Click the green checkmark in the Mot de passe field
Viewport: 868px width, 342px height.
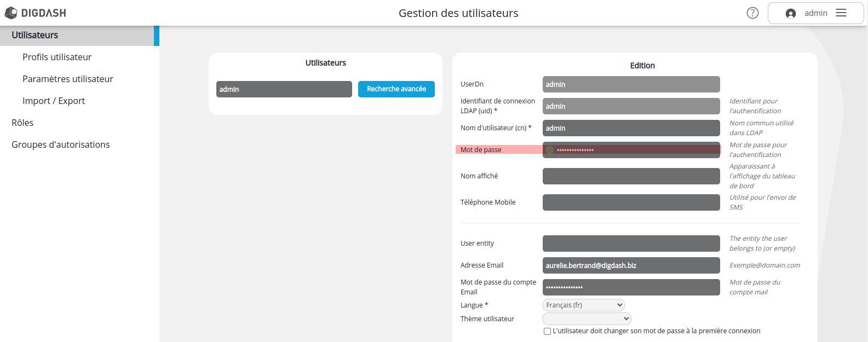549,149
